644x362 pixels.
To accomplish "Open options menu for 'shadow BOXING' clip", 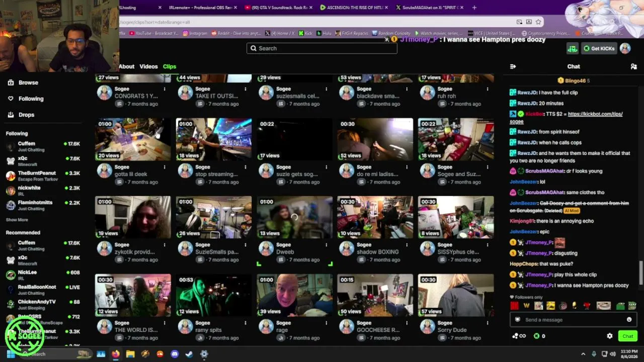I will [407, 245].
